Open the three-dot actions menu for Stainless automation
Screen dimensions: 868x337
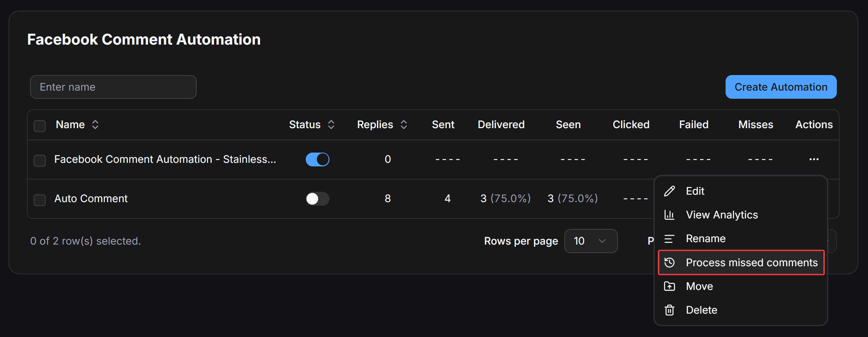[814, 159]
